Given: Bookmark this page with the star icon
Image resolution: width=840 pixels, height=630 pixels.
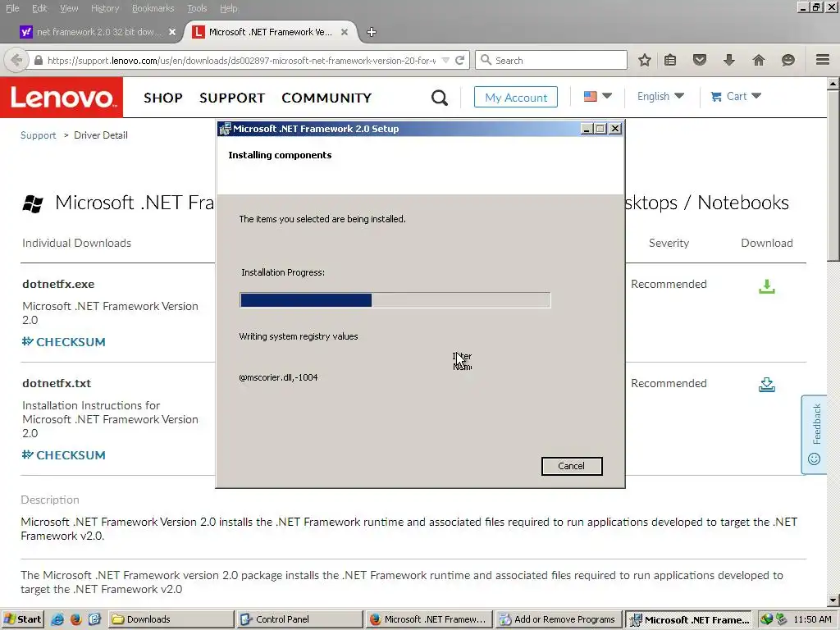Looking at the screenshot, I should click(645, 60).
